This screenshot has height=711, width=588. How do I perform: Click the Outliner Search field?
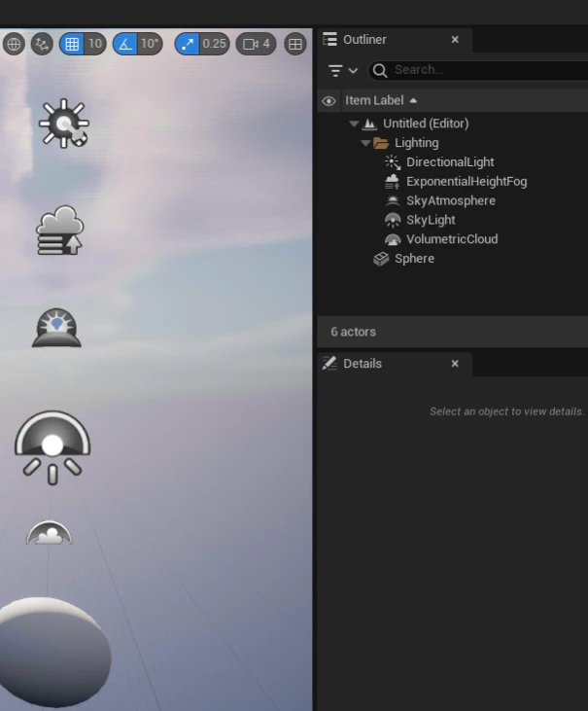480,70
